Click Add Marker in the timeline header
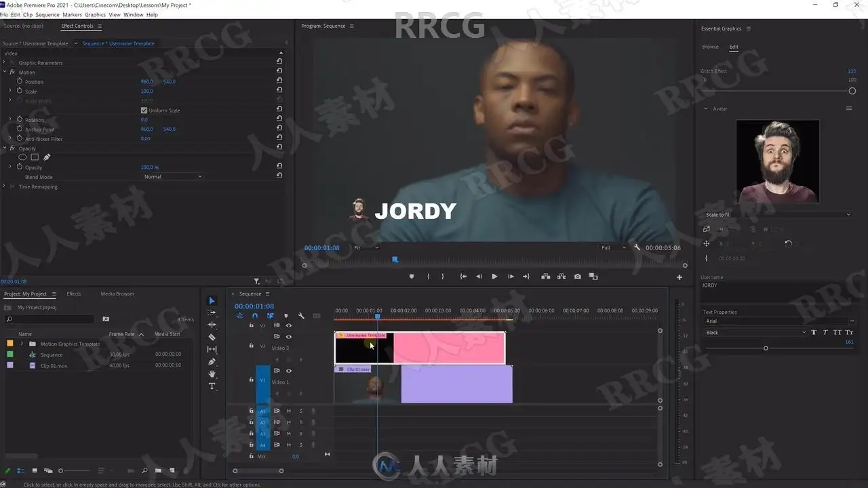868x488 pixels. 285,316
